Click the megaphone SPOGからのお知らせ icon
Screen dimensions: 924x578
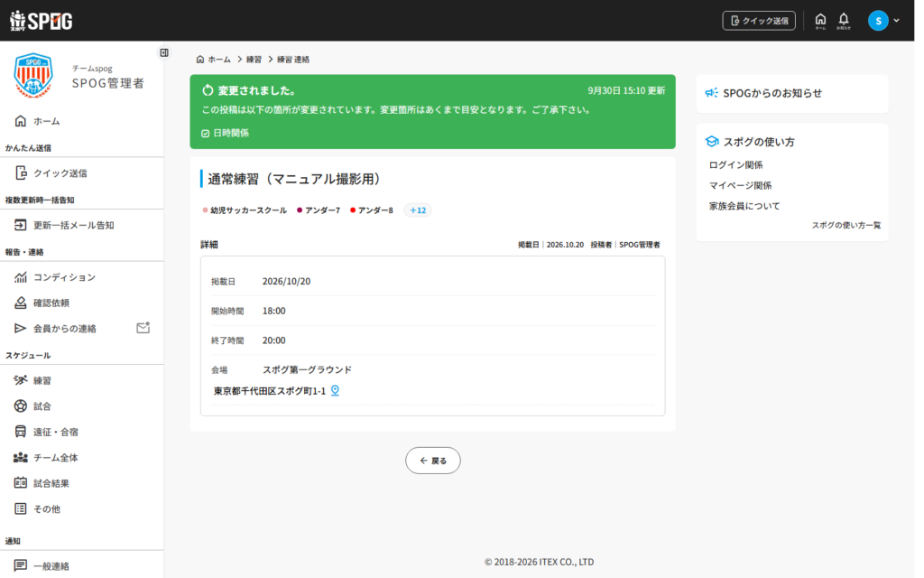point(711,93)
